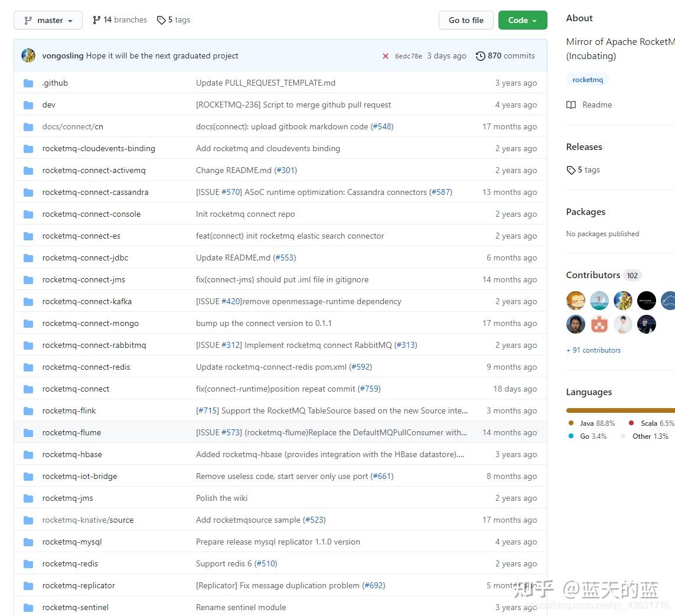Click the contributors count badge showing 102
The width and height of the screenshot is (675, 616).
pyautogui.click(x=632, y=275)
